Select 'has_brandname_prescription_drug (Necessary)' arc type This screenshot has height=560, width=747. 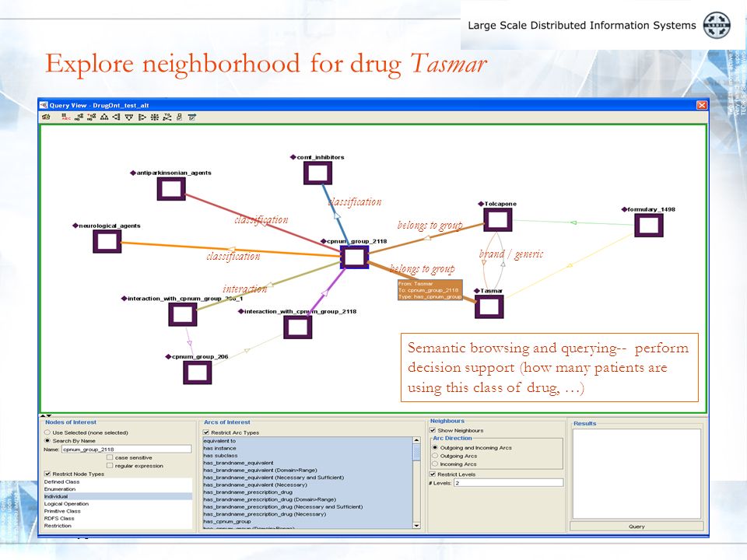(308, 514)
